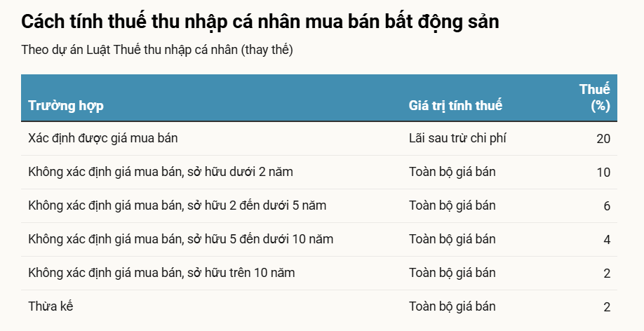Click the tax value for over-10-years ownership

click(607, 273)
